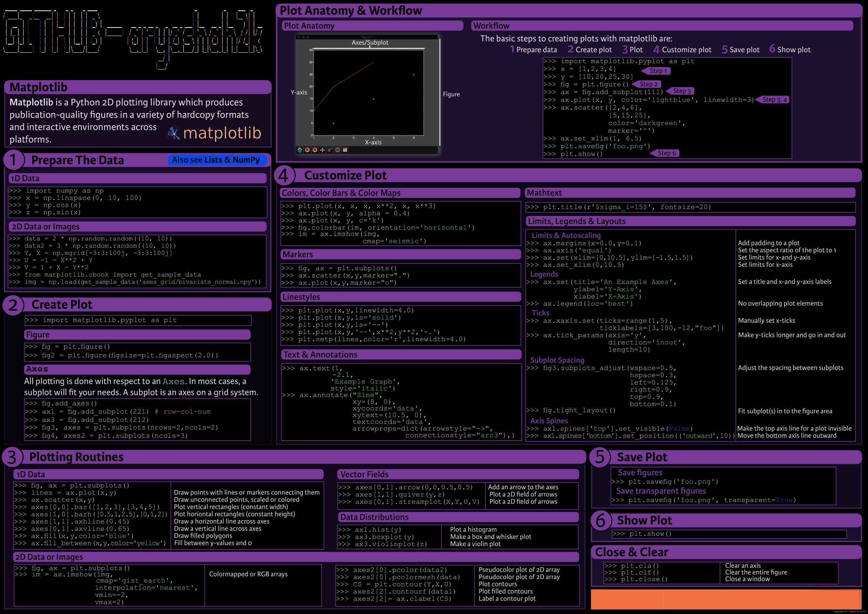The width and height of the screenshot is (868, 614).
Task: Click the 'Colormapped or RGB arrays' description
Action: pyautogui.click(x=248, y=574)
